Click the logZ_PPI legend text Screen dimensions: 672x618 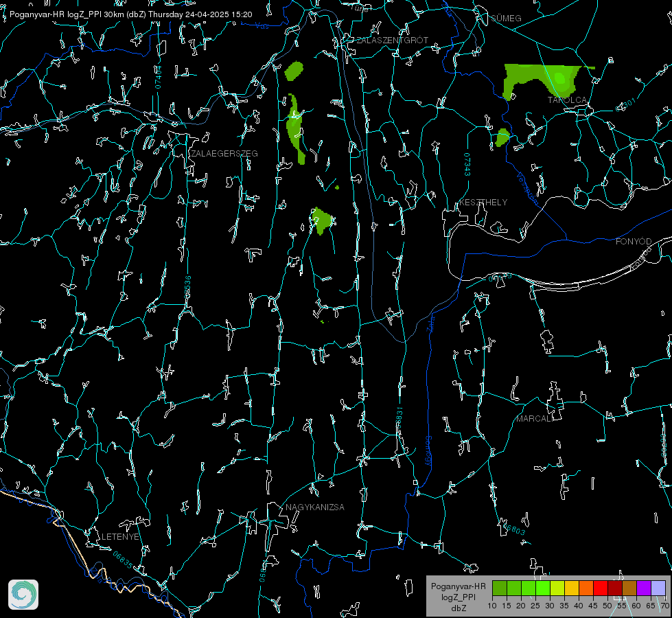(x=458, y=597)
